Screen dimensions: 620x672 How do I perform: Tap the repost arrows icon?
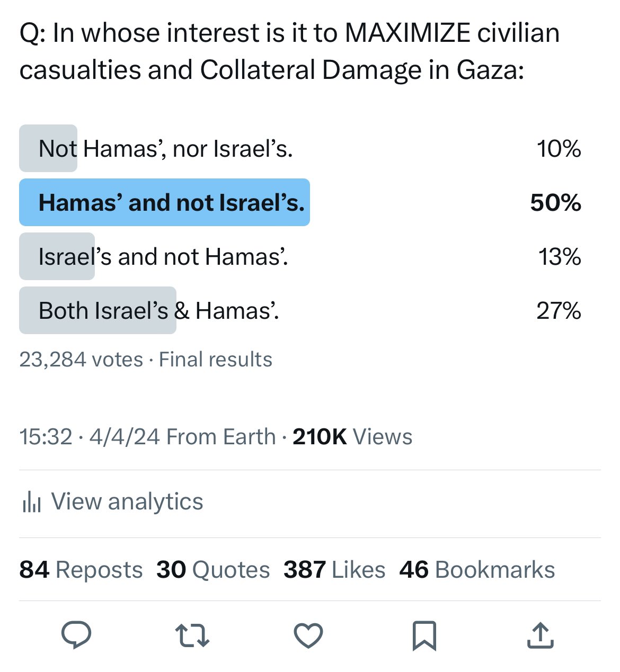192,635
